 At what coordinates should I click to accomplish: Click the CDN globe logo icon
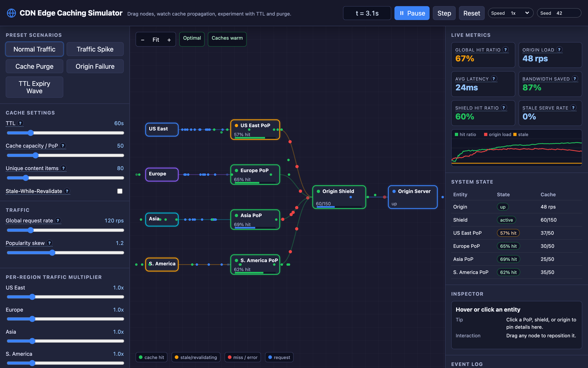click(x=11, y=13)
